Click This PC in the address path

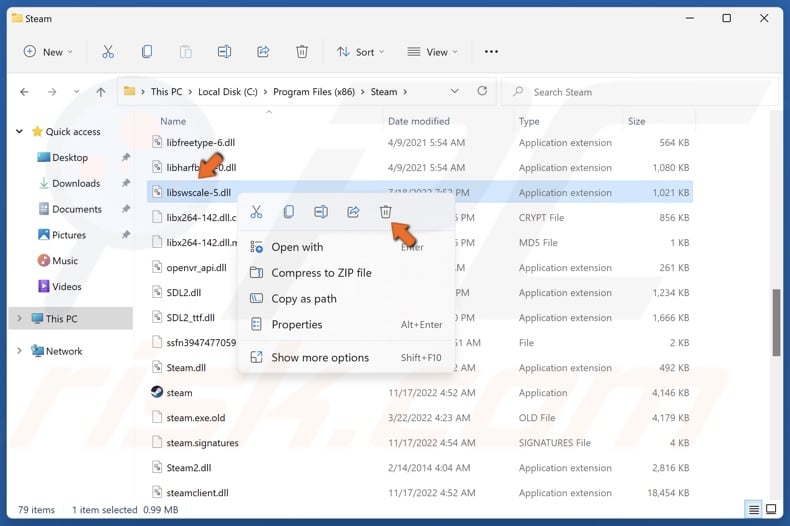pyautogui.click(x=166, y=92)
